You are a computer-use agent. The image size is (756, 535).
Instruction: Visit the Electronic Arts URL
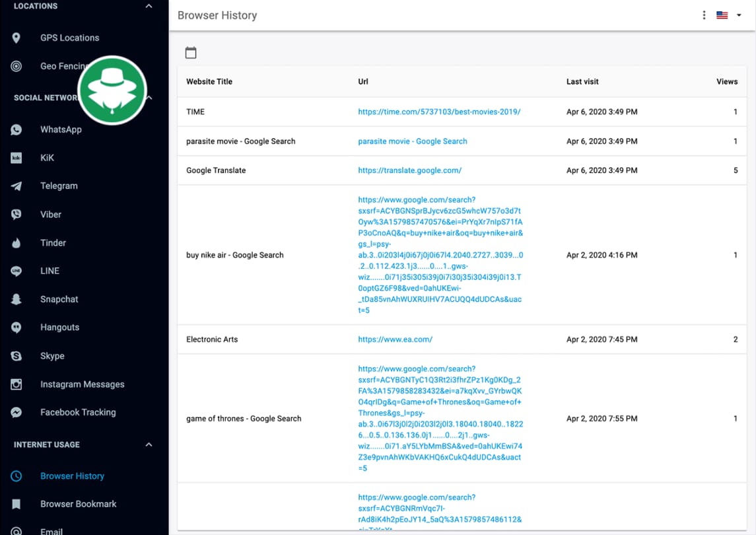[x=395, y=339]
